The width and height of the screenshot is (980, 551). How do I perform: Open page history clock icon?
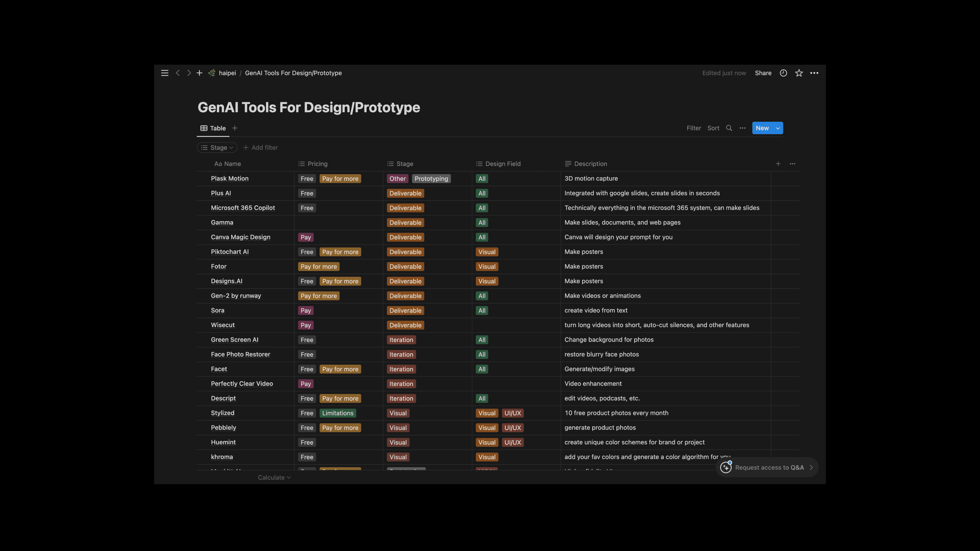[x=783, y=73]
